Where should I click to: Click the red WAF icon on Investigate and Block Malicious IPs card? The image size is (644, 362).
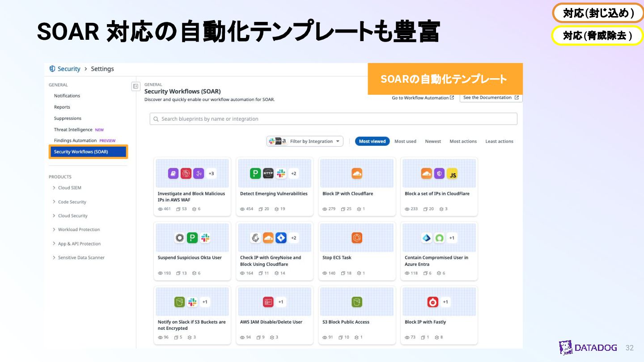point(186,173)
